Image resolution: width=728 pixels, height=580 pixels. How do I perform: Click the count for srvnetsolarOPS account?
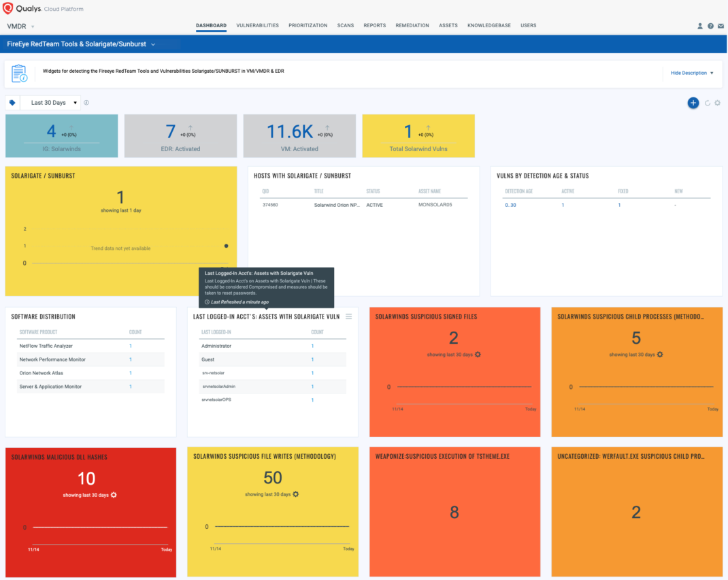(x=312, y=400)
